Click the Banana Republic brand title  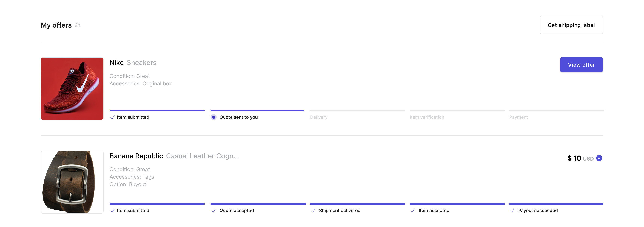136,156
